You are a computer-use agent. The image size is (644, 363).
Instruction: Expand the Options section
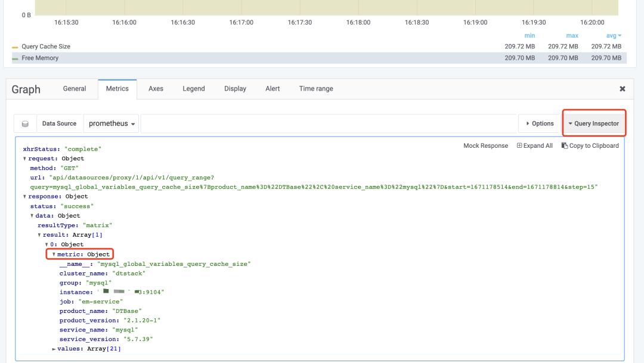540,123
